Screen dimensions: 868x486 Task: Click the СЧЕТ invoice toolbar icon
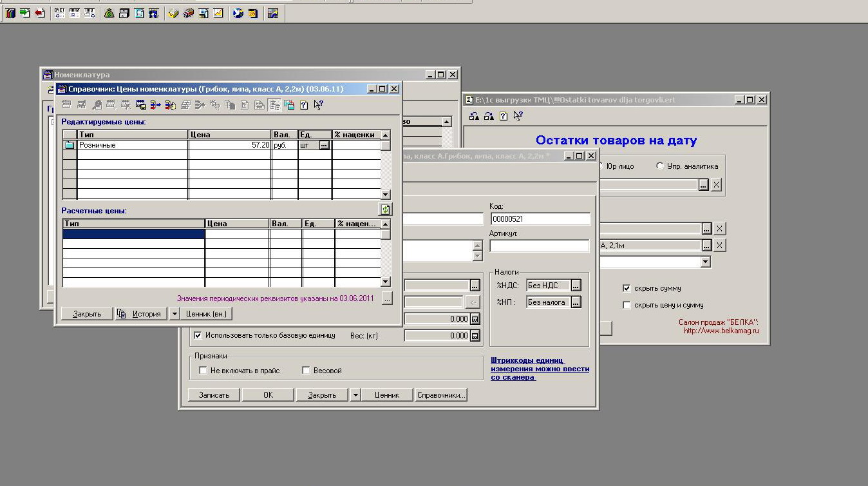59,13
